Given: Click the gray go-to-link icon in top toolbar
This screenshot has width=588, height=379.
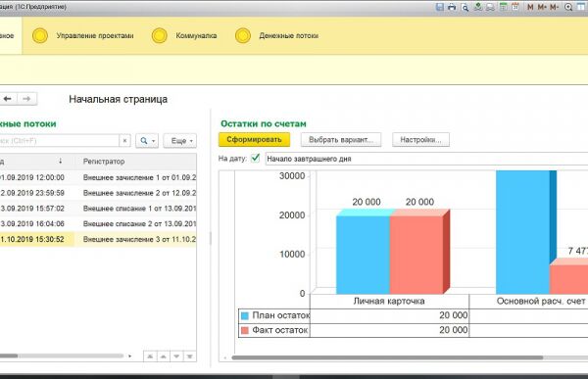Looking at the screenshot, I should [490, 7].
